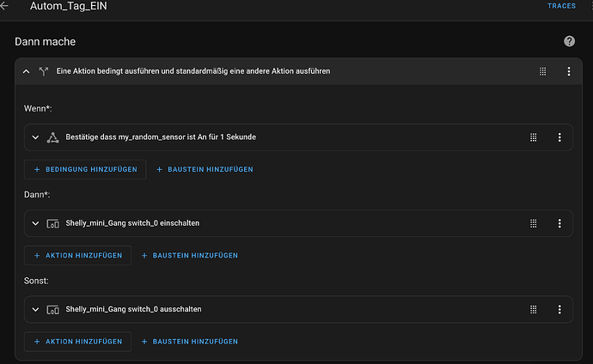Image resolution: width=593 pixels, height=364 pixels.
Task: Click BAUSTEIN HINZUFÜGEN under Sonst section
Action: 190,342
